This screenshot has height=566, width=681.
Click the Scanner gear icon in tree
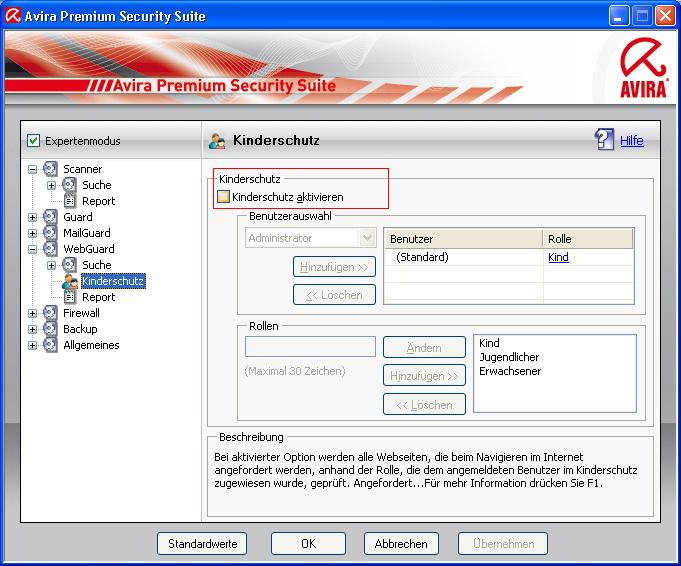coord(50,169)
